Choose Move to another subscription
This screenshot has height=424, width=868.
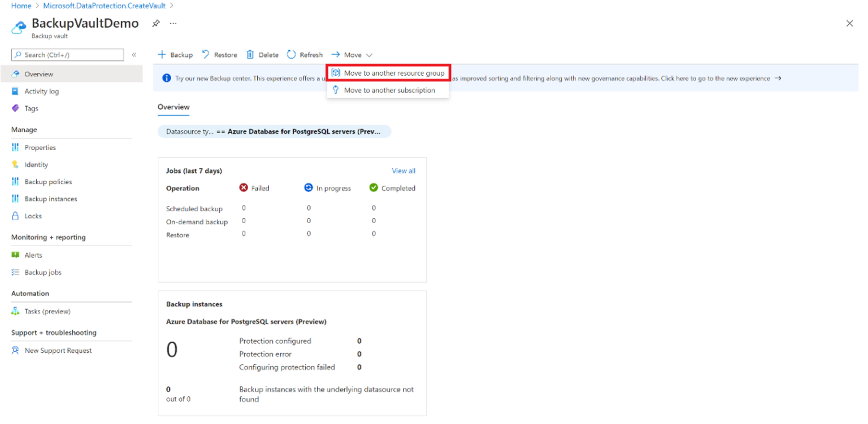pos(390,90)
